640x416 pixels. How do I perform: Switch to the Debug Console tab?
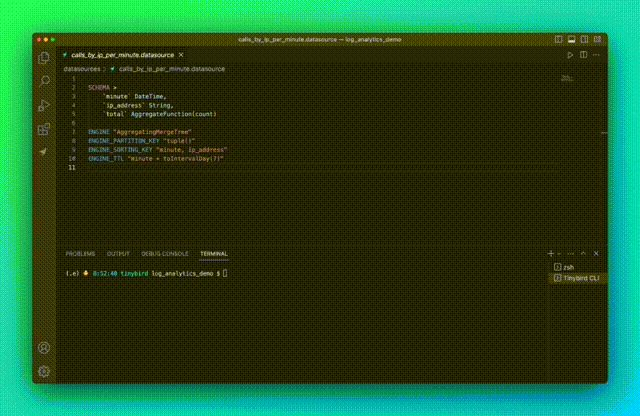(164, 254)
